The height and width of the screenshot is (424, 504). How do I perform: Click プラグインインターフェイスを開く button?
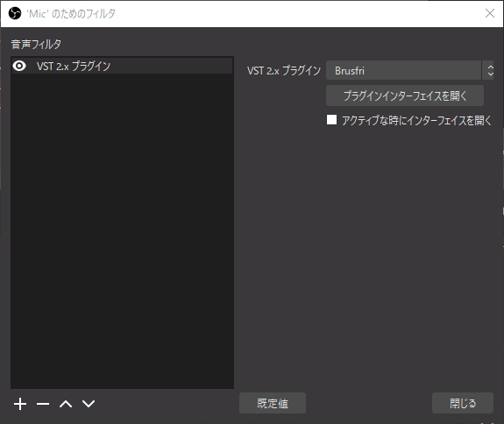point(405,95)
